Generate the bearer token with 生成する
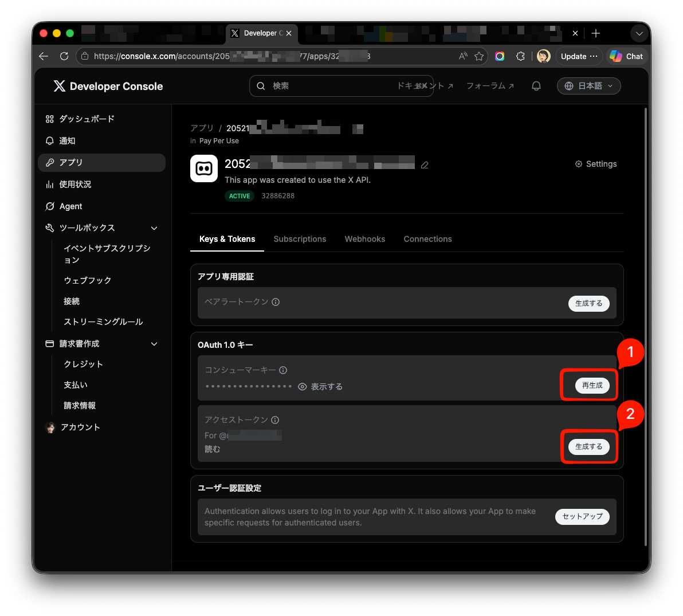Image resolution: width=683 pixels, height=616 pixels. (x=589, y=303)
